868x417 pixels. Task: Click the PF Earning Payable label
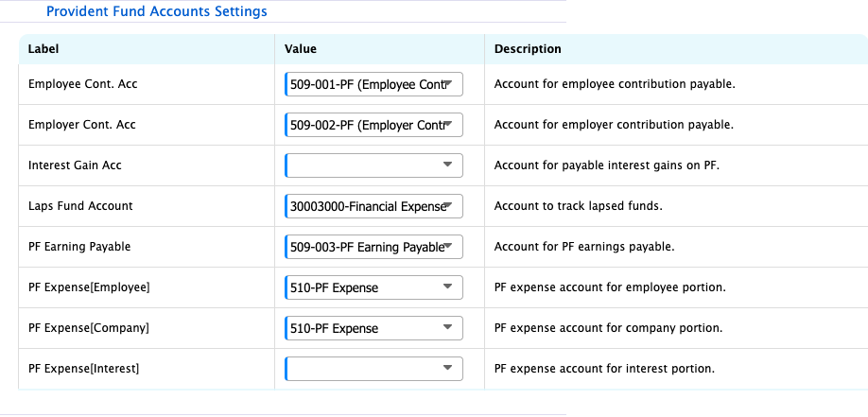click(79, 247)
